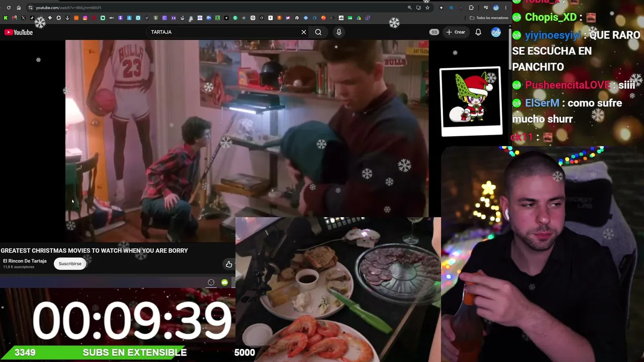Like the video with the thumbs-up icon
This screenshot has width=644, height=362.
pos(229,264)
